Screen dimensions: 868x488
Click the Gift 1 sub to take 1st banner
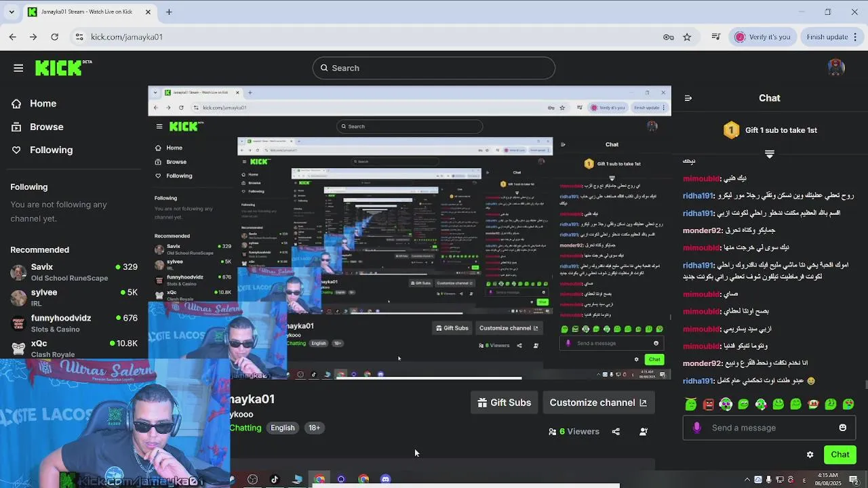tap(770, 130)
